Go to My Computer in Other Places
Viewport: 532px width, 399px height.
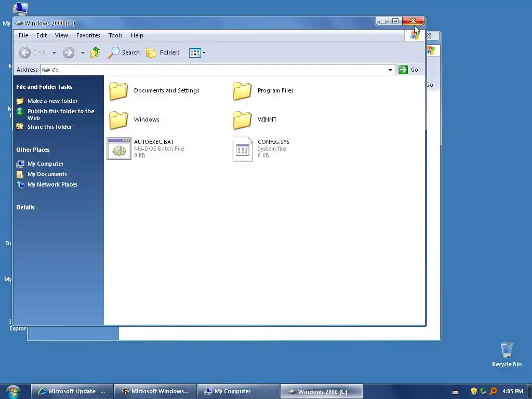tap(46, 164)
